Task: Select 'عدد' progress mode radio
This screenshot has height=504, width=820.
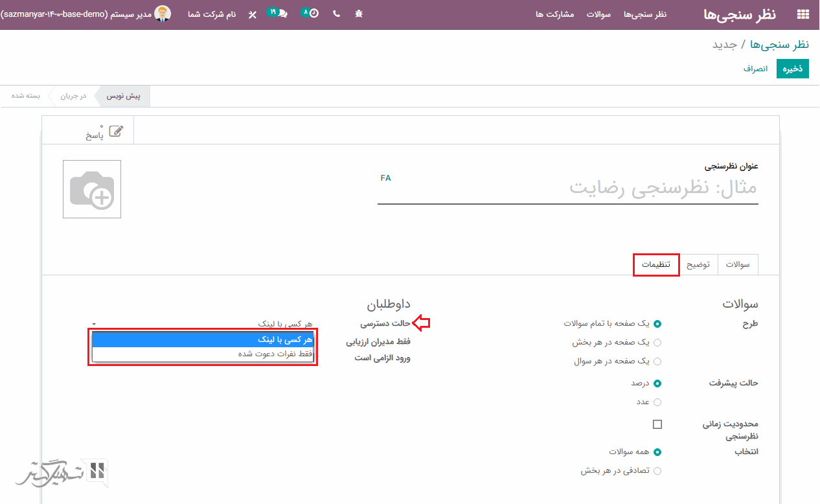Action: (657, 402)
